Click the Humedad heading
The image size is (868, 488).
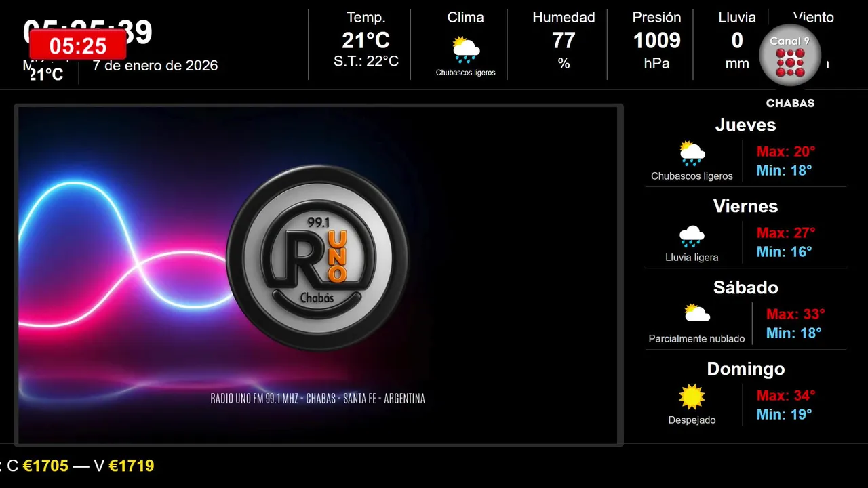pyautogui.click(x=564, y=18)
